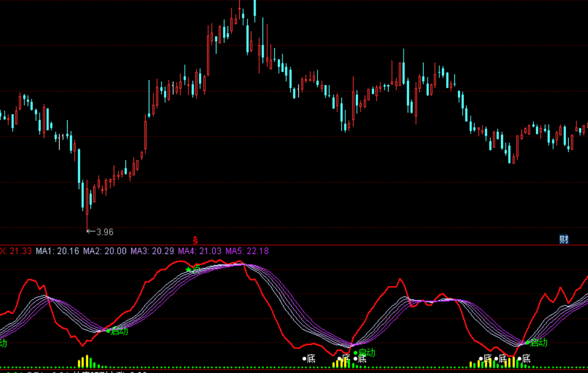Screen dimensions: 588x373
Task: Select the MA3: 20.29 indicator label
Action: (x=152, y=251)
